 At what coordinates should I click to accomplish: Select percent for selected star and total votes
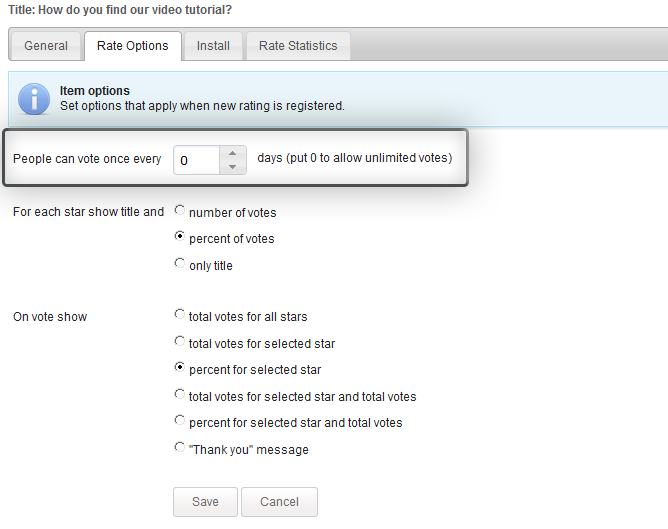[180, 420]
